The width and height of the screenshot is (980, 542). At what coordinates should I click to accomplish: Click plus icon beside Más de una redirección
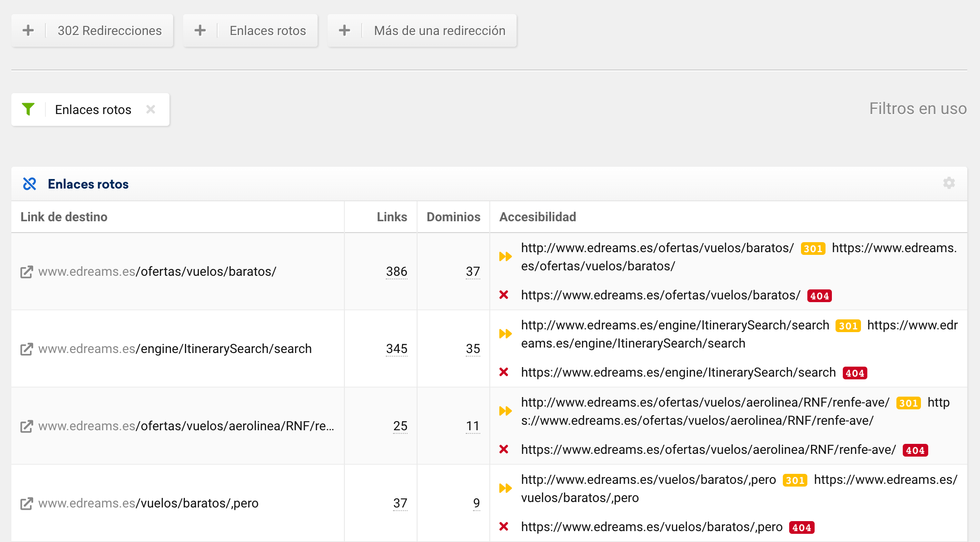tap(344, 30)
